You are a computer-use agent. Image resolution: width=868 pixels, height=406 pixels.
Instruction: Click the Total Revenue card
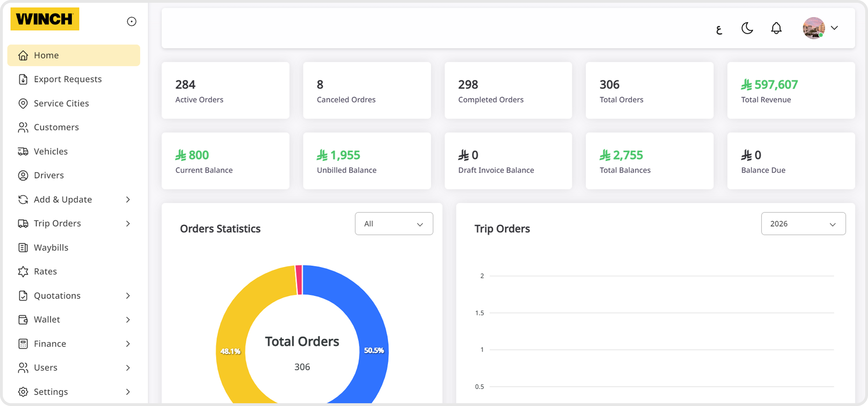pos(791,90)
